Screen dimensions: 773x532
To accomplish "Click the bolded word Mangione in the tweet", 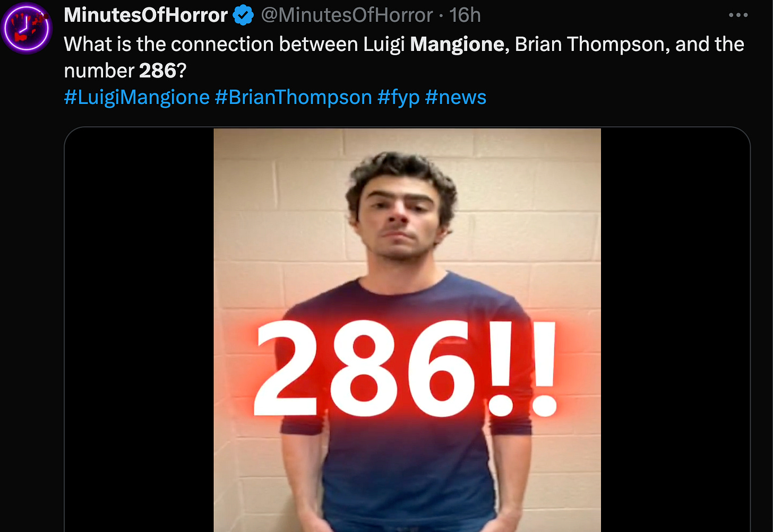I will [457, 45].
